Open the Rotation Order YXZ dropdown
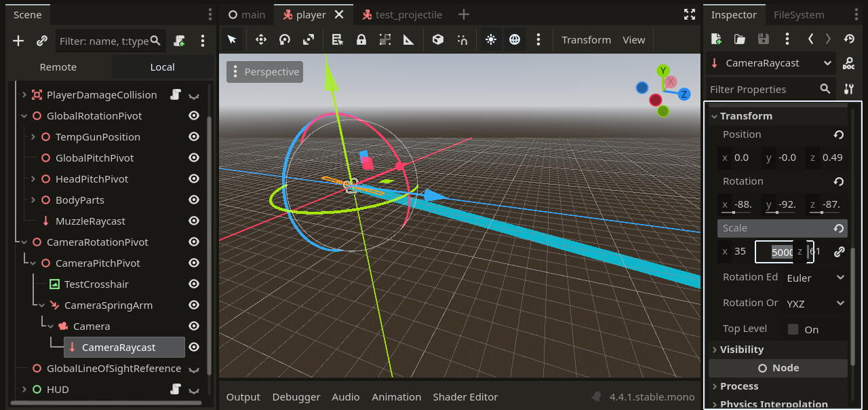This screenshot has height=410, width=868. (814, 303)
